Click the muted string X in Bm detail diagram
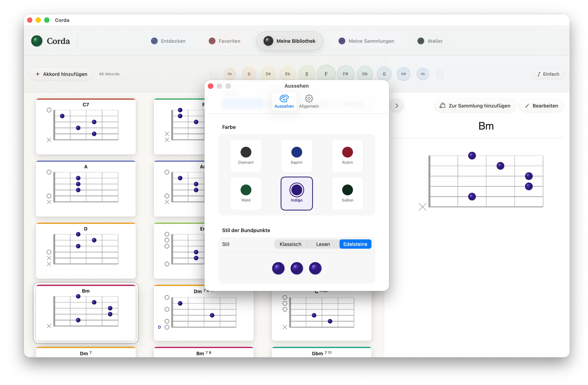The width and height of the screenshot is (588, 385). click(422, 207)
